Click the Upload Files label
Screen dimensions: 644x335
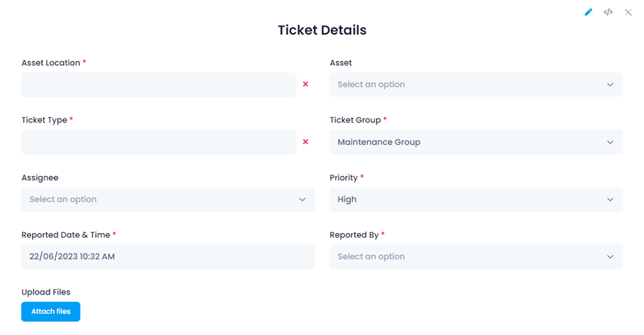pyautogui.click(x=46, y=293)
